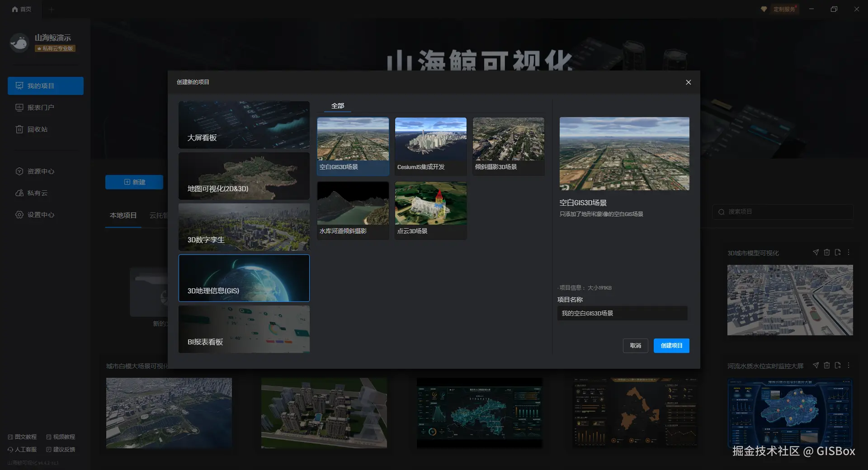Open 资源中心 in the sidebar
The width and height of the screenshot is (868, 470).
[46, 171]
